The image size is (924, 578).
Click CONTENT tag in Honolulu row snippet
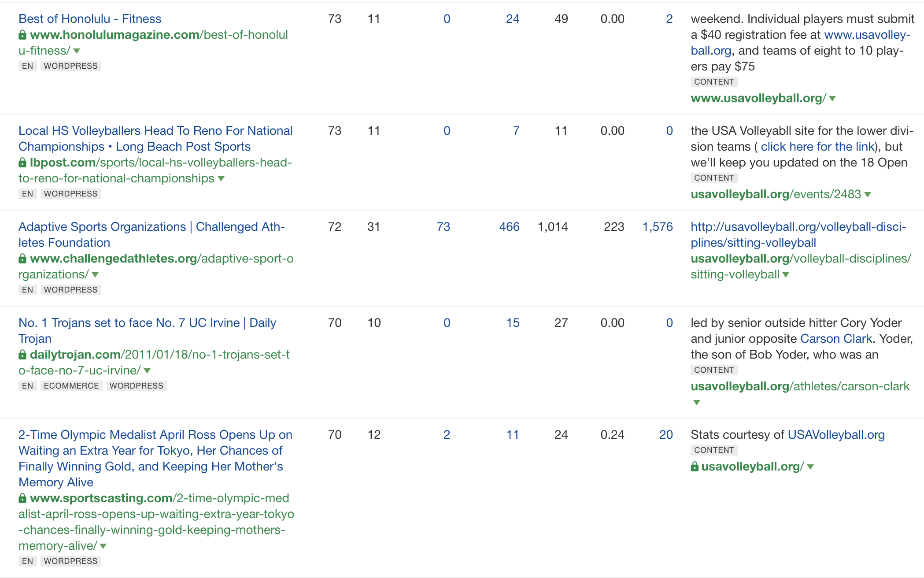[x=714, y=82]
